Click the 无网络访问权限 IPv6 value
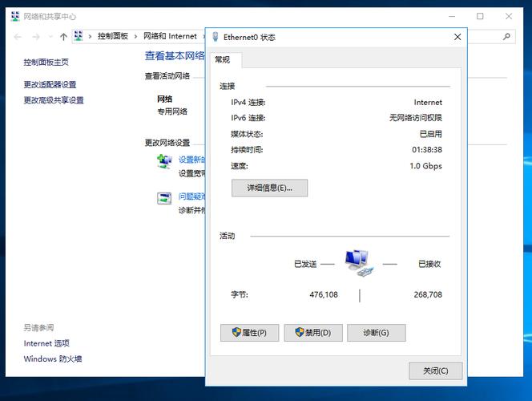The image size is (532, 401). tap(416, 118)
